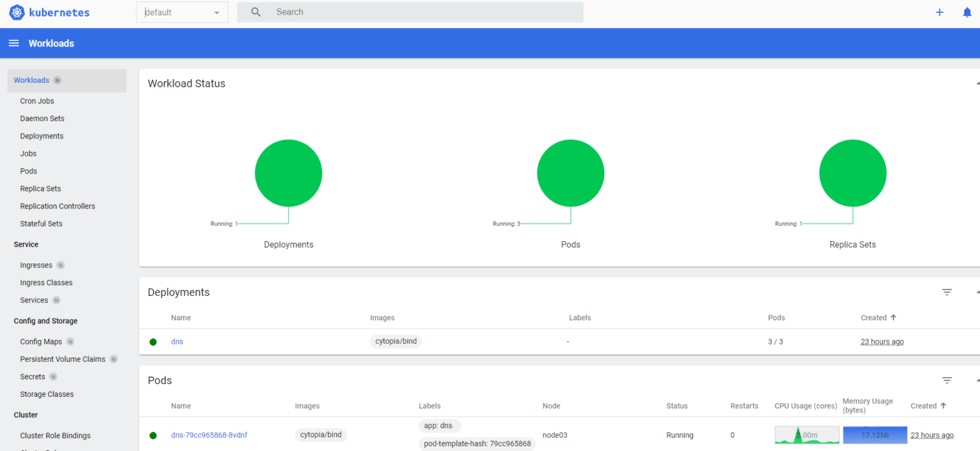Click the CPU Usage sparkline chart
Screen dimensions: 980x451
(807, 435)
